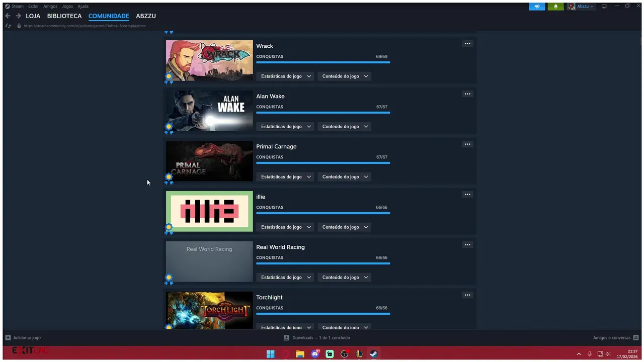Click the perfect-game ribbon badge on Alan Wake
644x362 pixels.
pyautogui.click(x=169, y=128)
